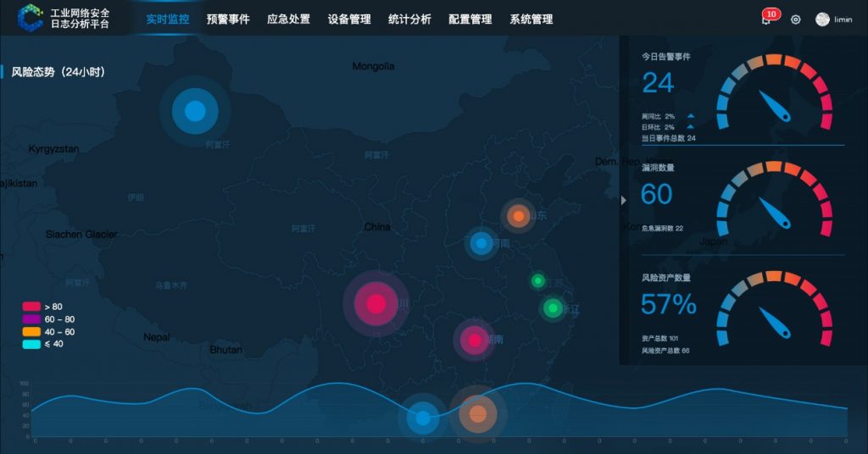Collapse the right statistics panel arrow
This screenshot has width=868, height=454.
(624, 200)
